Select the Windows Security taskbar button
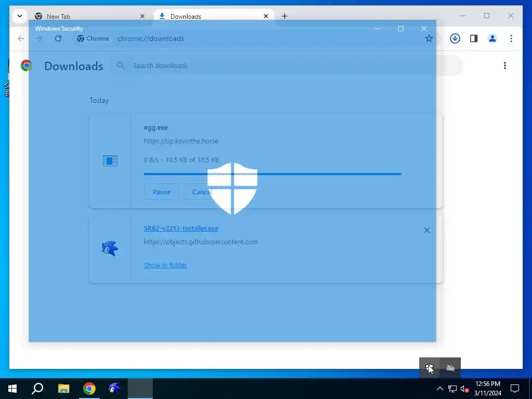The height and width of the screenshot is (399, 532). 140,389
